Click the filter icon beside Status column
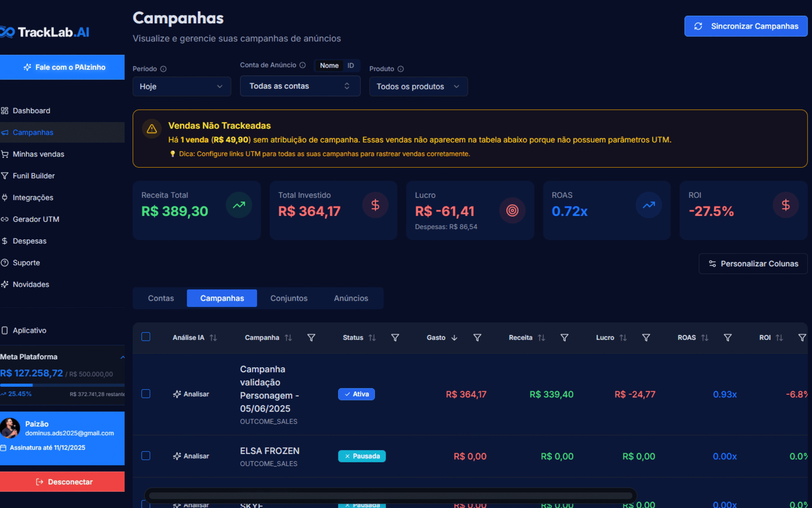 395,338
